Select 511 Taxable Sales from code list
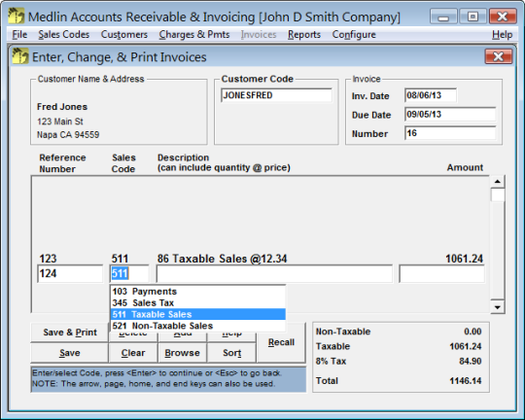This screenshot has height=420, width=525. pos(198,314)
